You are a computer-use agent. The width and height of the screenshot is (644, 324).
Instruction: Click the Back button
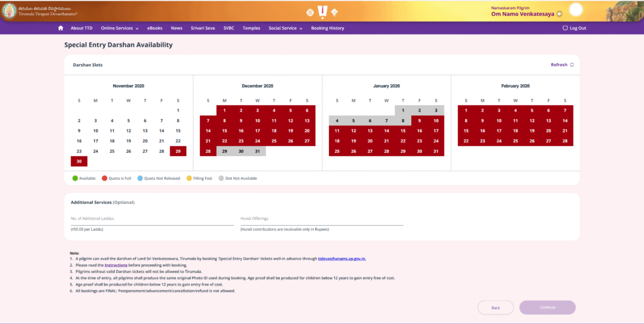click(496, 308)
